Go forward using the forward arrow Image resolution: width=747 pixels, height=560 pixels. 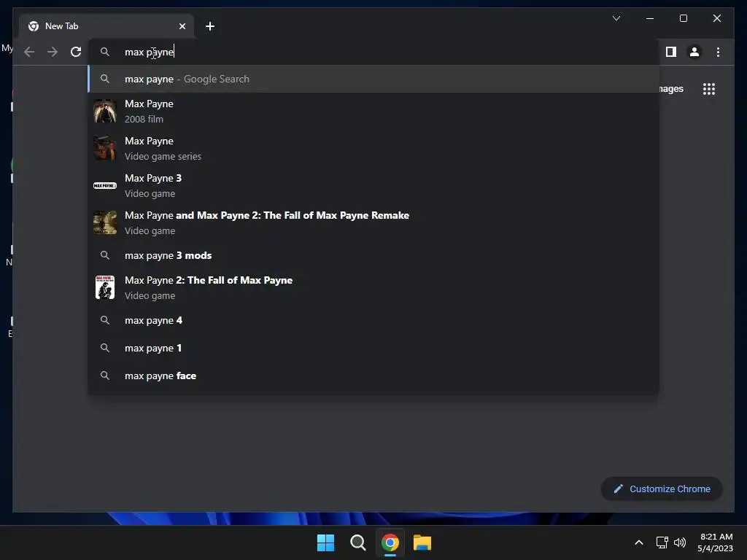(53, 52)
